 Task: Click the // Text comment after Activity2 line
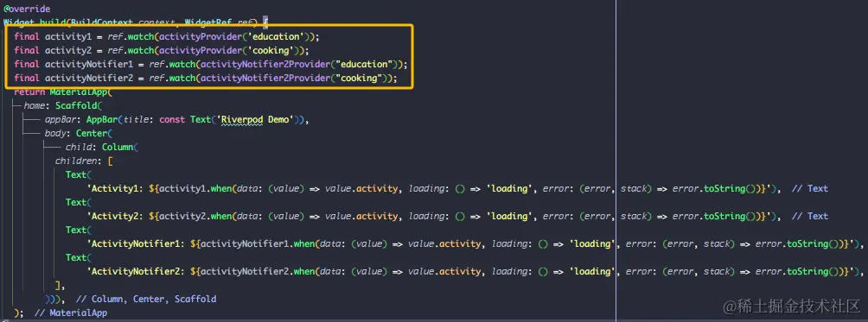point(809,216)
